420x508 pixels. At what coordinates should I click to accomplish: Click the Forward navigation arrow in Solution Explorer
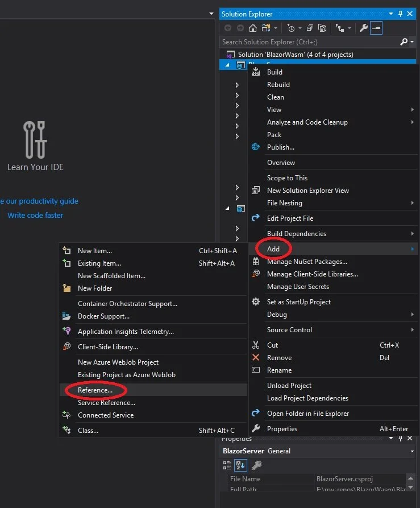[240, 28]
